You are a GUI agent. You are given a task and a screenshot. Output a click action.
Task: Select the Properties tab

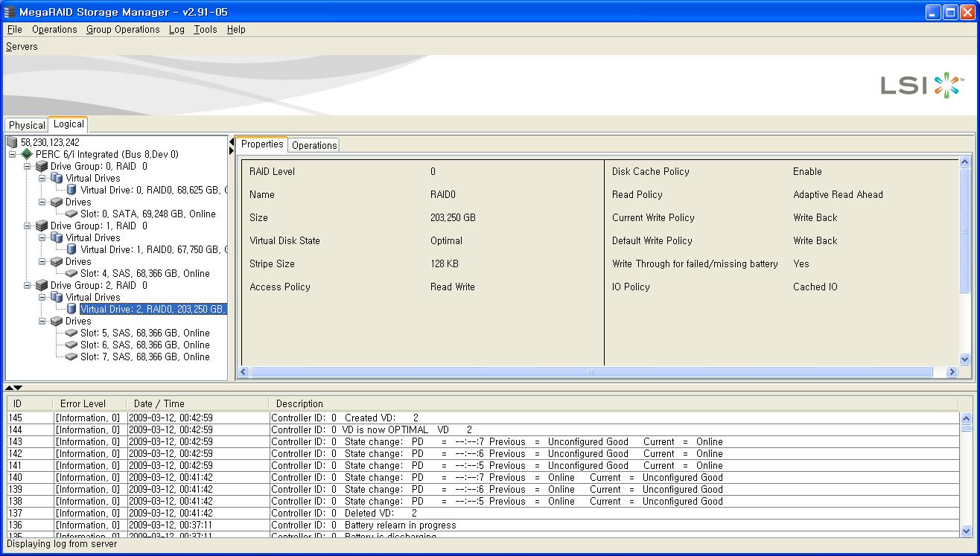click(262, 144)
